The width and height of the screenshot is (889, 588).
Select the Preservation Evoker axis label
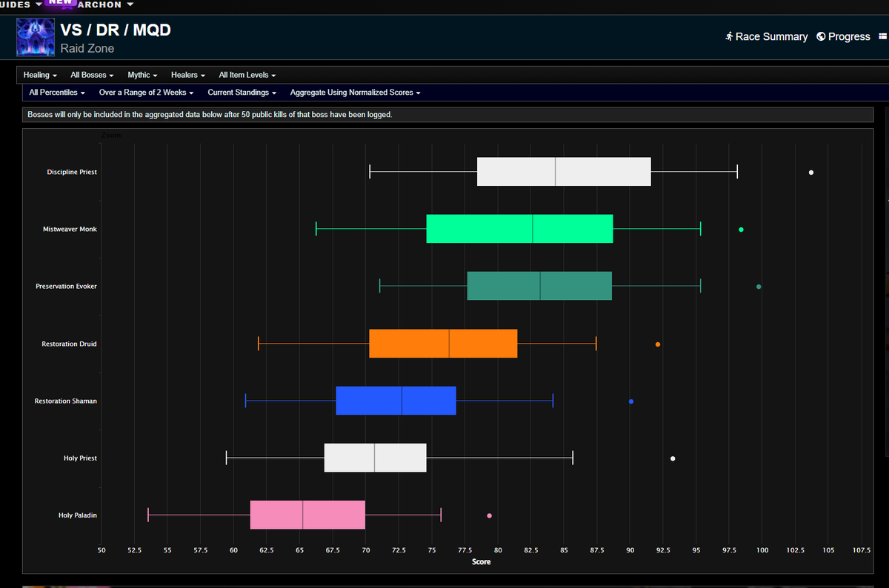point(66,286)
